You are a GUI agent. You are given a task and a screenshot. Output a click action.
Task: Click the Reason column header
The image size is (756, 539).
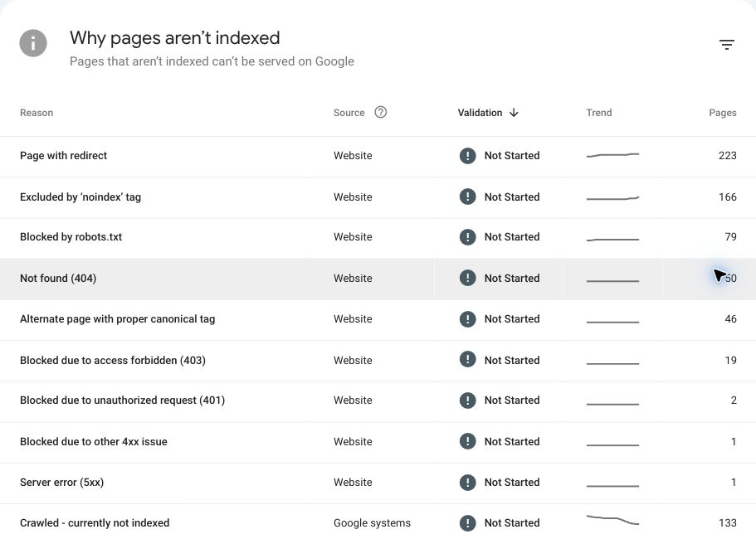click(37, 113)
